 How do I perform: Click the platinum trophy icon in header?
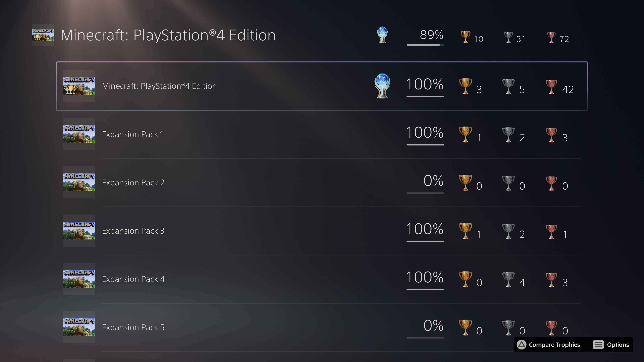point(382,35)
